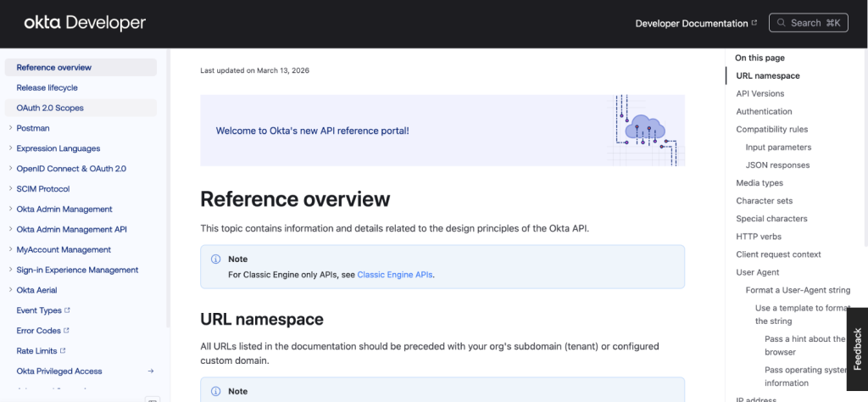Viewport: 868px width, 402px height.
Task: Expand Sign-in Experience Management chevron
Action: click(10, 270)
